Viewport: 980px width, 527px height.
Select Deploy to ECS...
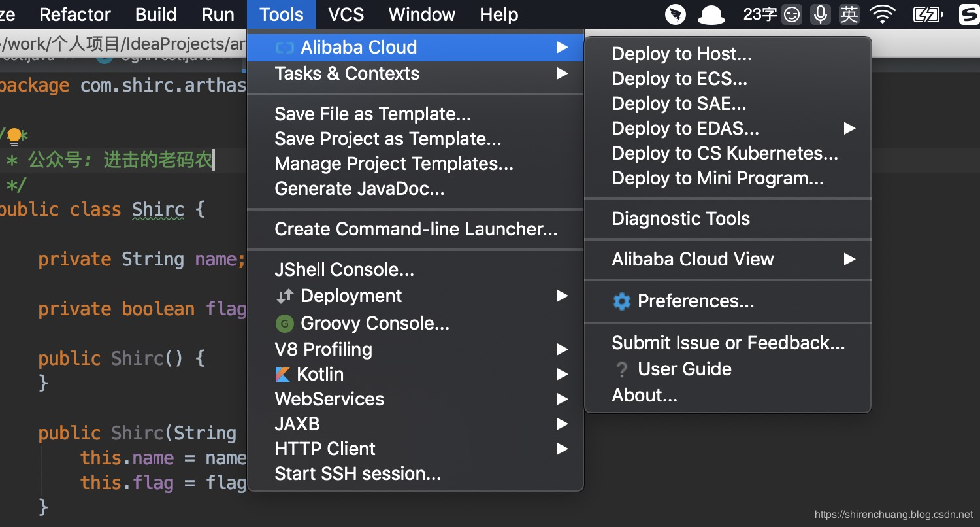pyautogui.click(x=728, y=79)
